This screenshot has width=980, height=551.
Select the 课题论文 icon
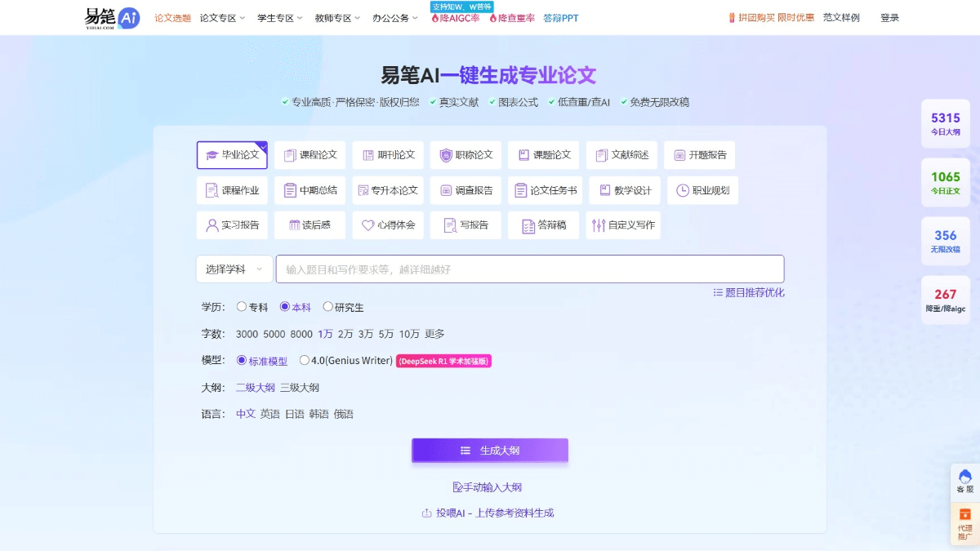[x=523, y=155]
